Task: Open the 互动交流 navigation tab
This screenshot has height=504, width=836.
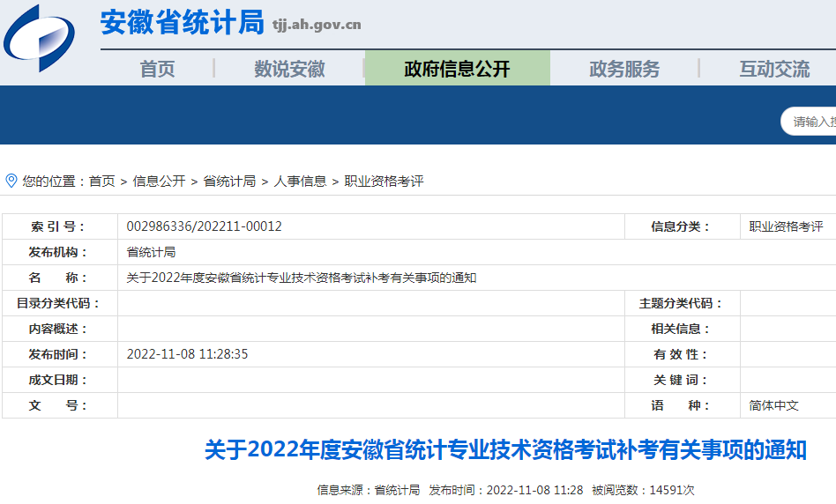Action: (774, 69)
